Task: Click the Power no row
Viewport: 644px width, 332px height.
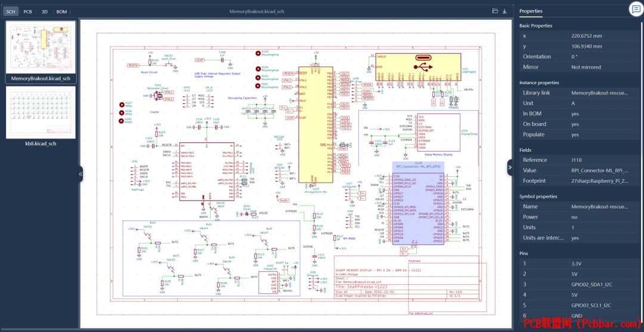Action: pos(579,217)
